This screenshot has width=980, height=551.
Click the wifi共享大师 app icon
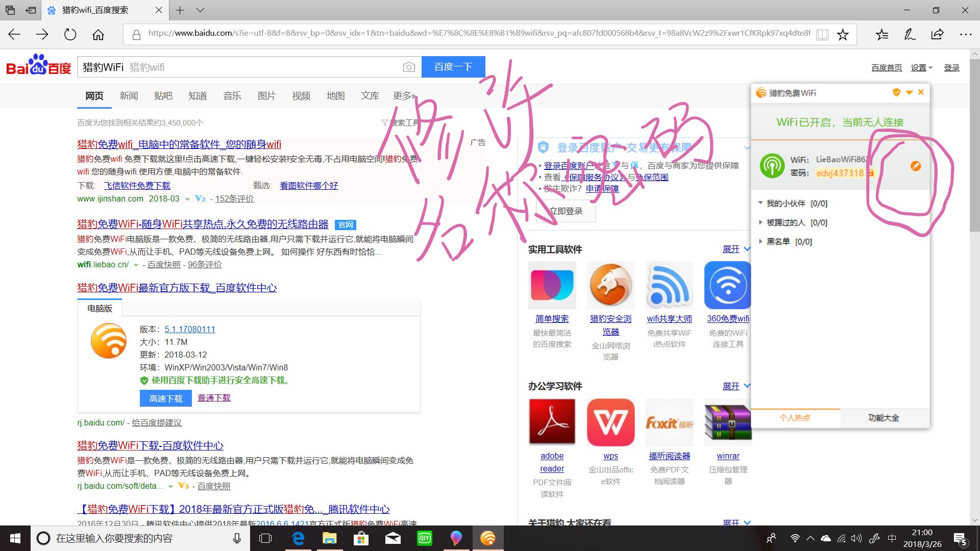tap(669, 285)
